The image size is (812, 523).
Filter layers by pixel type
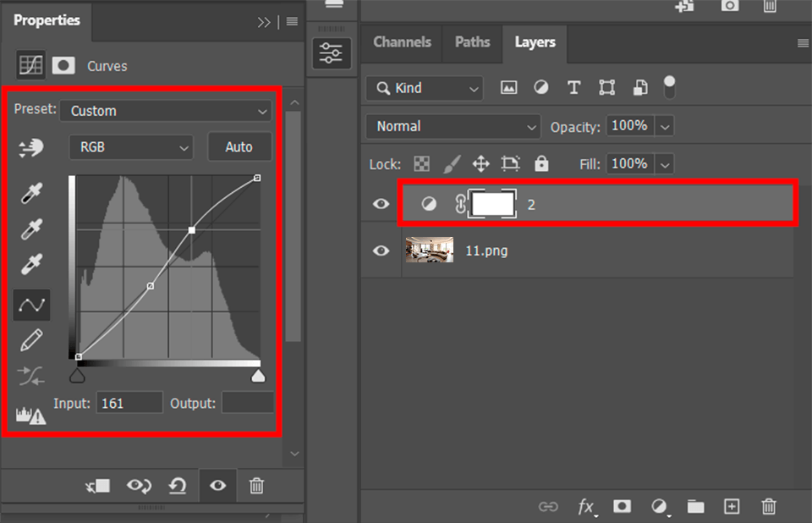[508, 88]
